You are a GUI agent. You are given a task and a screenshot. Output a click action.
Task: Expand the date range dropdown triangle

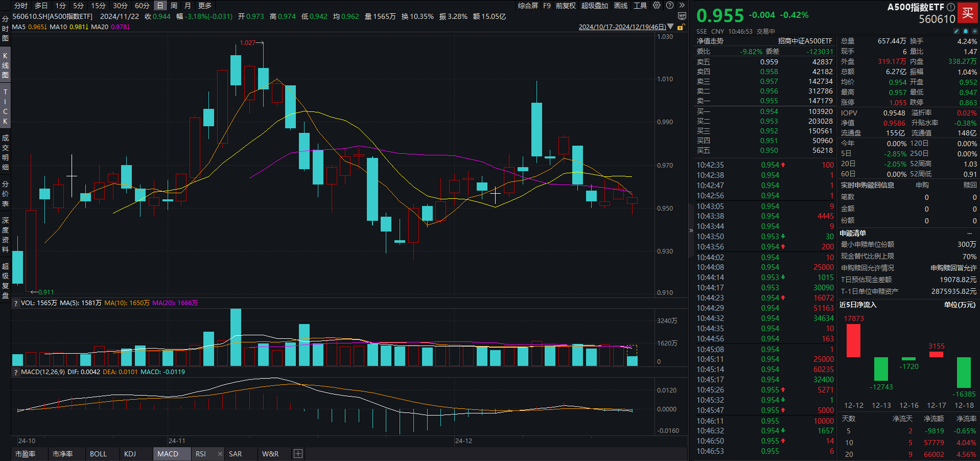(670, 27)
